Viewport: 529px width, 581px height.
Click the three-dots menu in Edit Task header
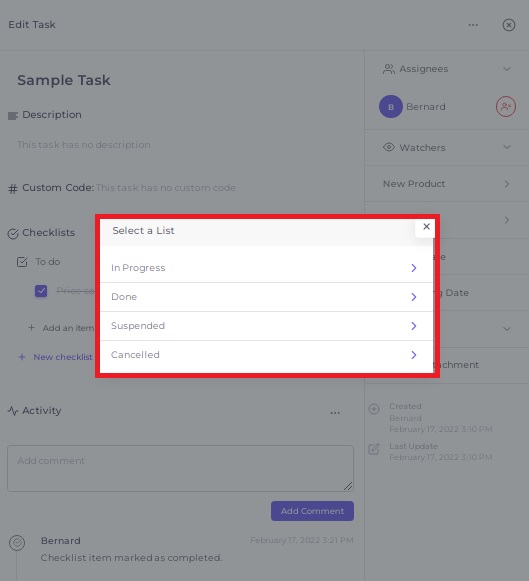coord(473,25)
